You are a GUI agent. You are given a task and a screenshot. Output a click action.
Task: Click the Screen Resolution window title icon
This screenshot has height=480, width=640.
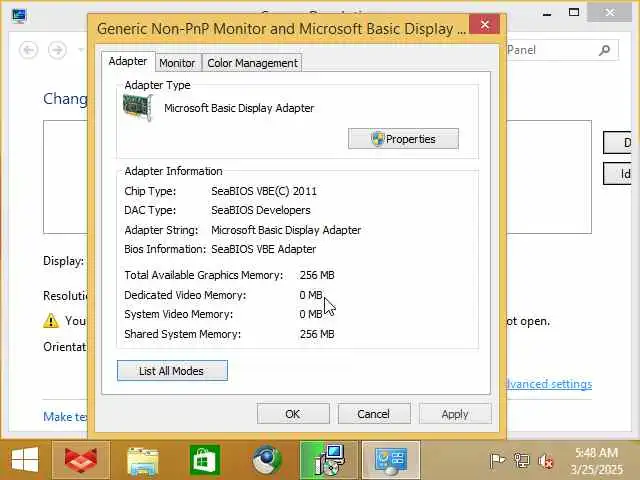point(19,16)
